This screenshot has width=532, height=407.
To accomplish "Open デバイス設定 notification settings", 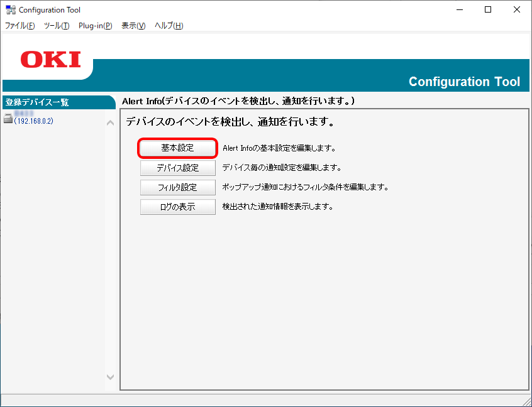I will (178, 168).
